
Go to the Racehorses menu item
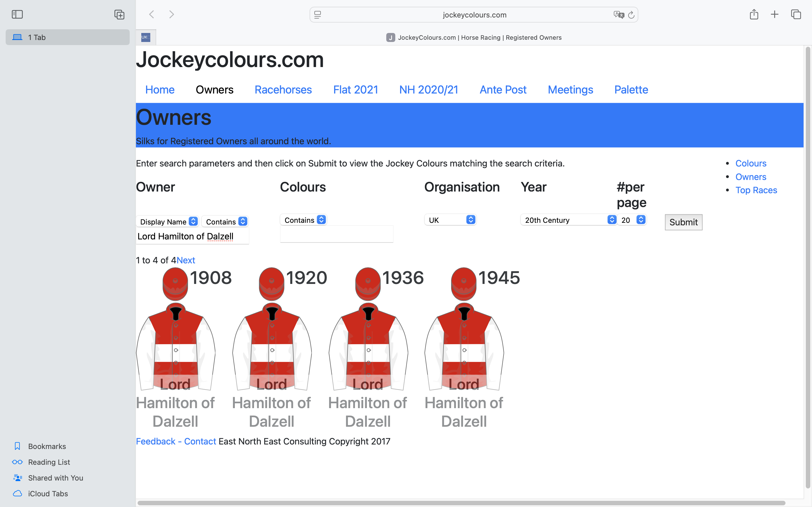[x=283, y=90]
